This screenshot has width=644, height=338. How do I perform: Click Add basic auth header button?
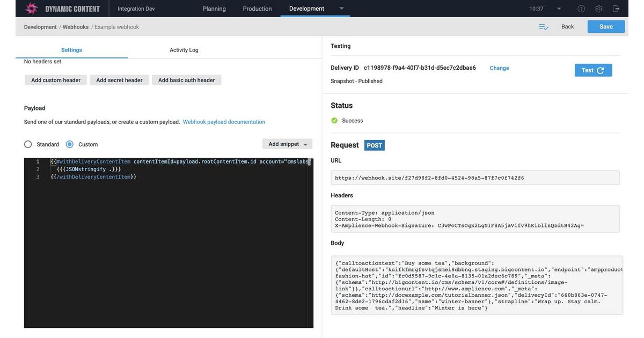pos(186,80)
